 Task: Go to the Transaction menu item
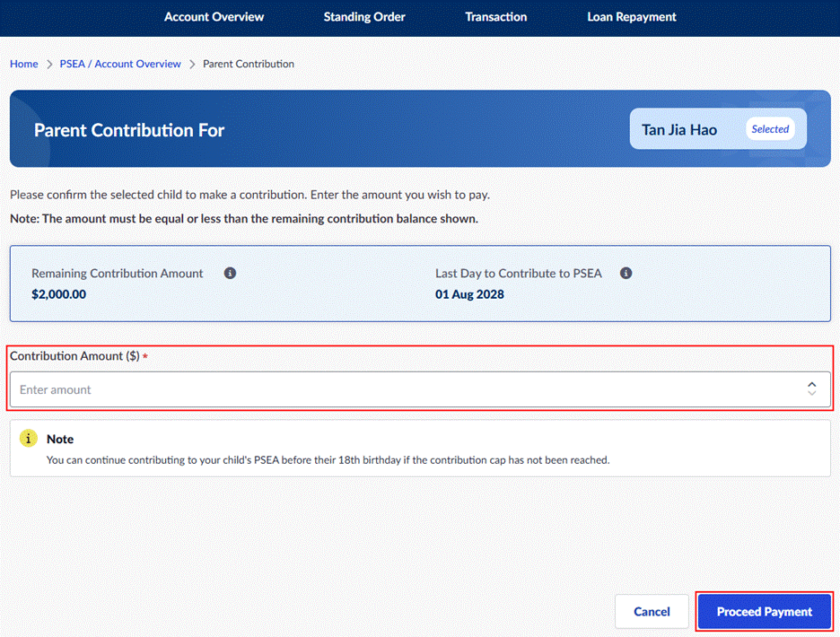496,17
